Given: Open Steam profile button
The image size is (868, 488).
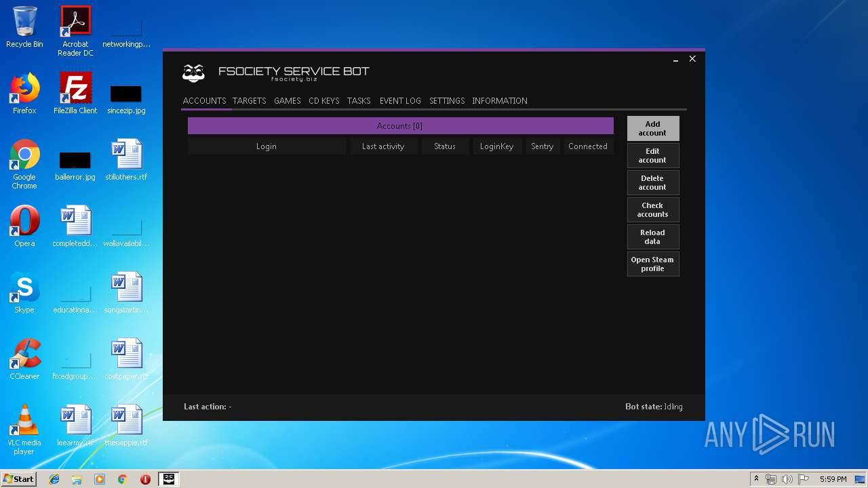Looking at the screenshot, I should [652, 264].
